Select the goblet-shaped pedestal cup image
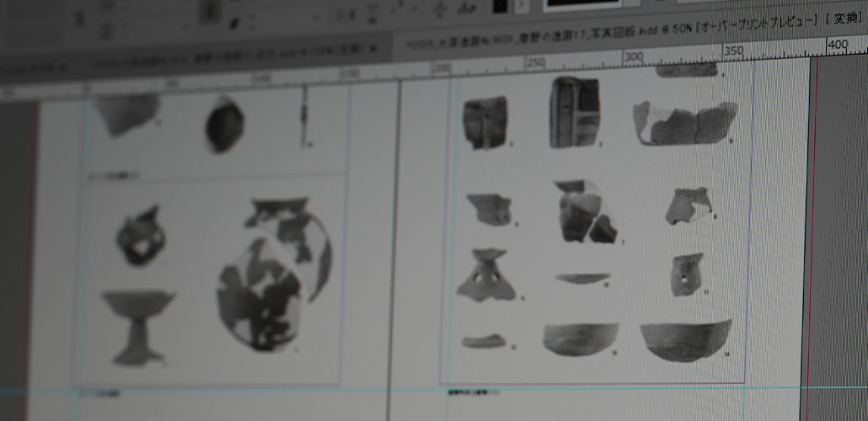 pos(137,325)
